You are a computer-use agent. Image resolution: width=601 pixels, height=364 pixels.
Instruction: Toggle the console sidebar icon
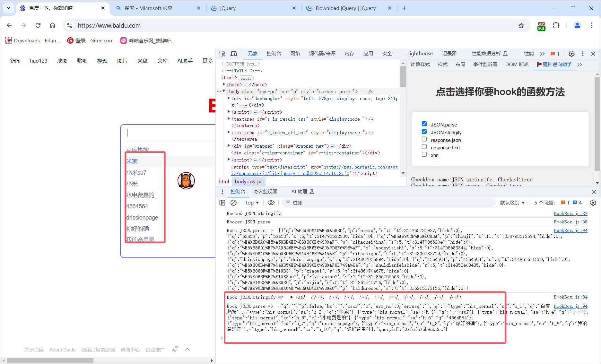click(x=222, y=203)
